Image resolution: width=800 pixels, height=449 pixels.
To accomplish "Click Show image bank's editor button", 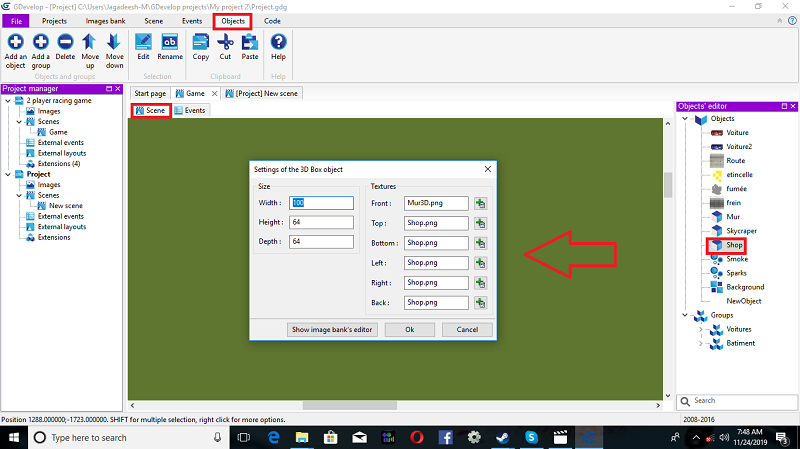I will click(x=332, y=330).
